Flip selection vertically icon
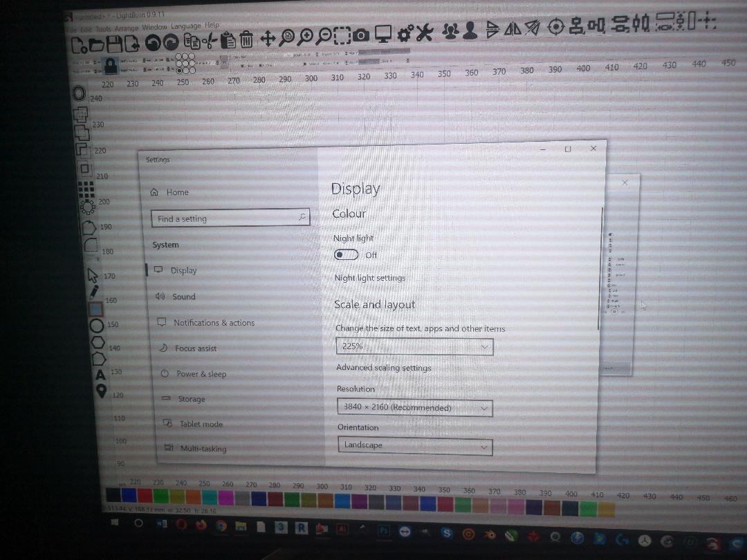This screenshot has height=560, width=747. [x=492, y=29]
